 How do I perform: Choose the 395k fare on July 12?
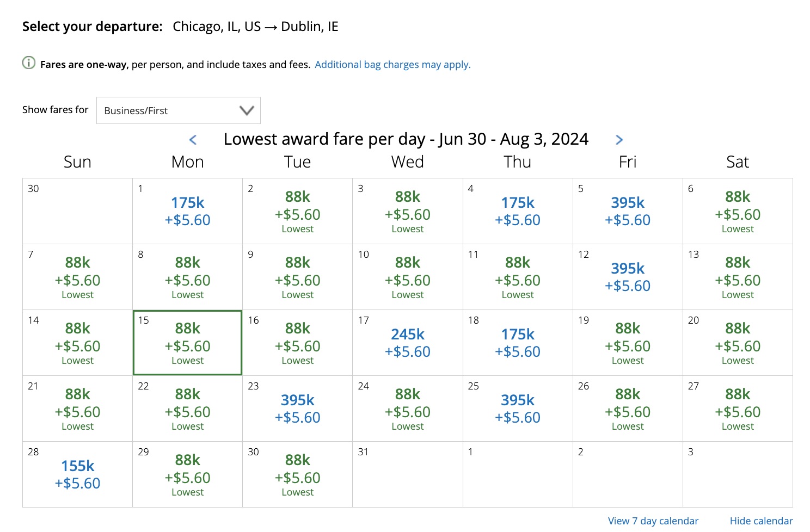(627, 276)
